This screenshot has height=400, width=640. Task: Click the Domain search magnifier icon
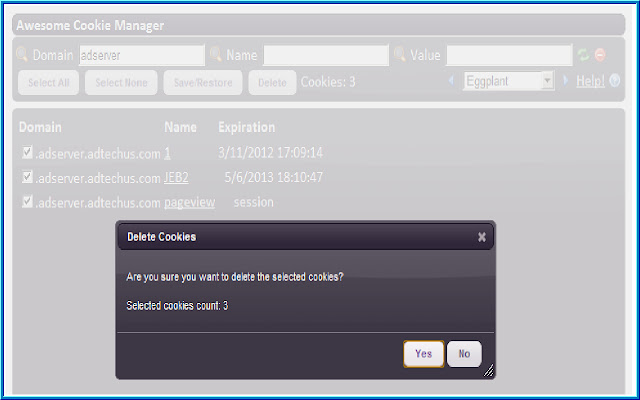tap(22, 54)
